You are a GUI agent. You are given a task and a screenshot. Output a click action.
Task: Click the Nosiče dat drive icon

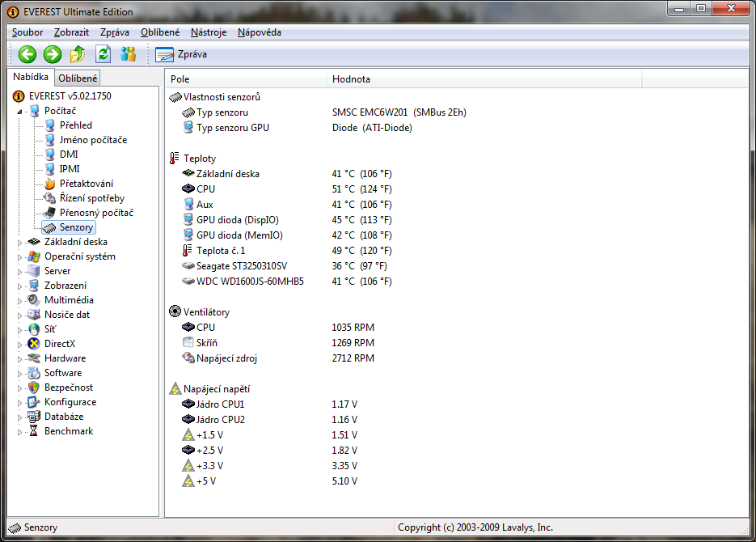coord(34,315)
